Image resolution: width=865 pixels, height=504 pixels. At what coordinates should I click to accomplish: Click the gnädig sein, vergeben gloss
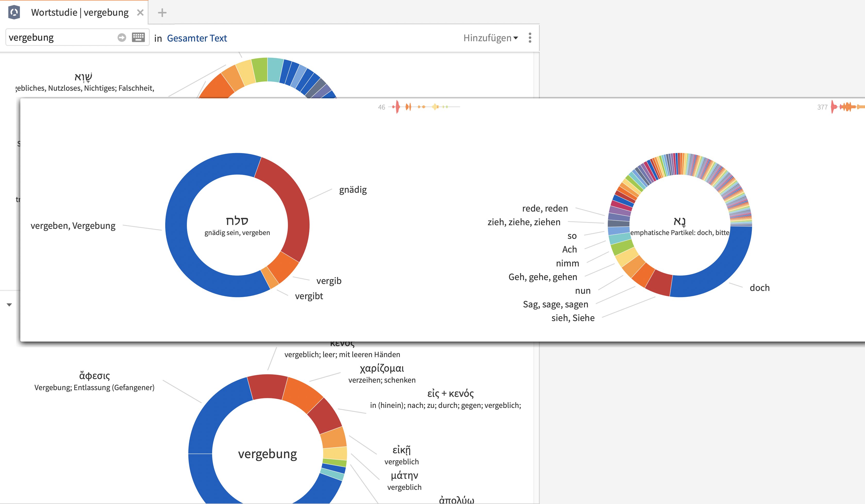237,233
